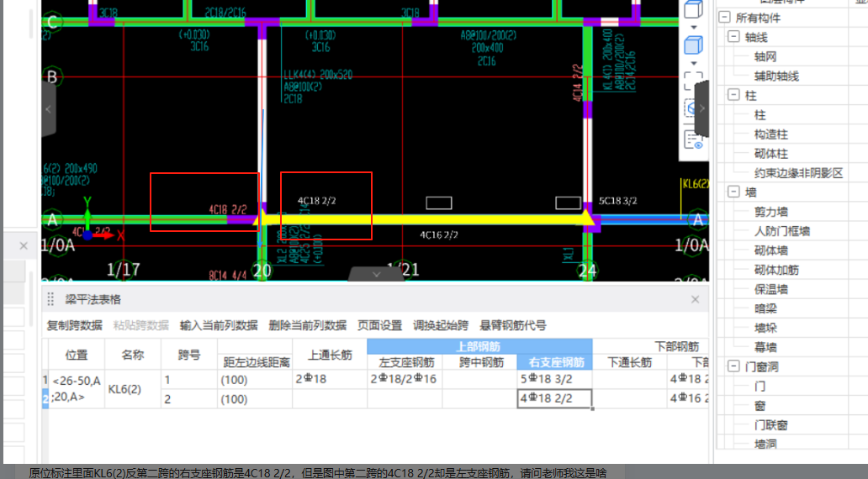
Task: Select cell 2C18 under 上通长筋
Action: [330, 380]
